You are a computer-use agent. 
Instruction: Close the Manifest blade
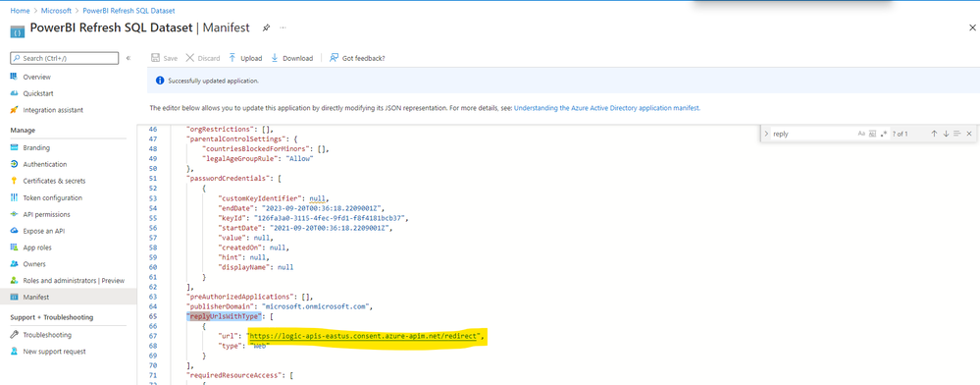pos(972,27)
